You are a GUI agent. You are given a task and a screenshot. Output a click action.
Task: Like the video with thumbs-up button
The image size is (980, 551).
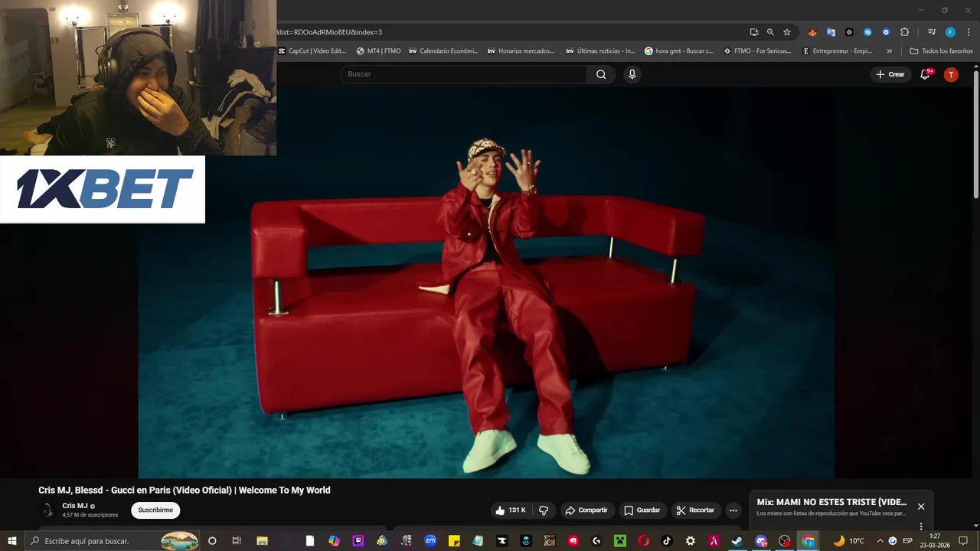511,510
